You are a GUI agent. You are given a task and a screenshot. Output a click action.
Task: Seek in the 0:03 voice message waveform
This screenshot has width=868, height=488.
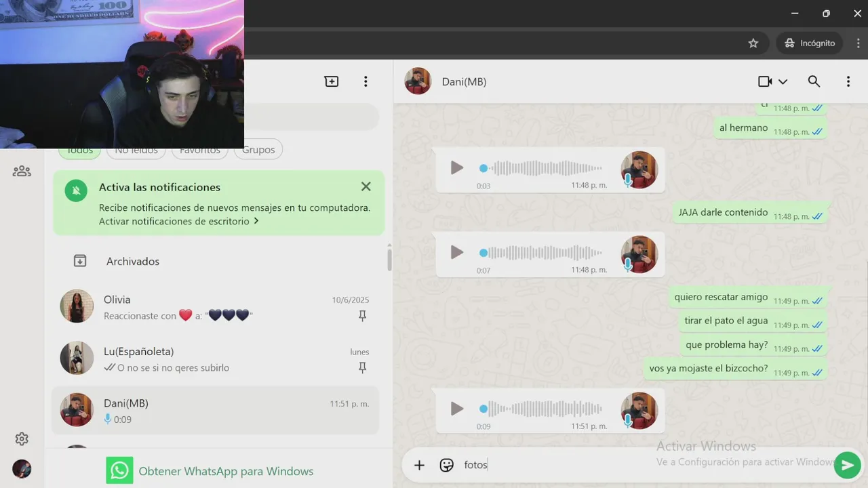point(541,168)
